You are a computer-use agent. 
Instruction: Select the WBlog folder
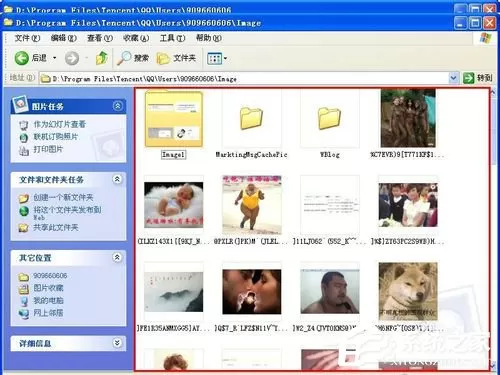click(330, 118)
